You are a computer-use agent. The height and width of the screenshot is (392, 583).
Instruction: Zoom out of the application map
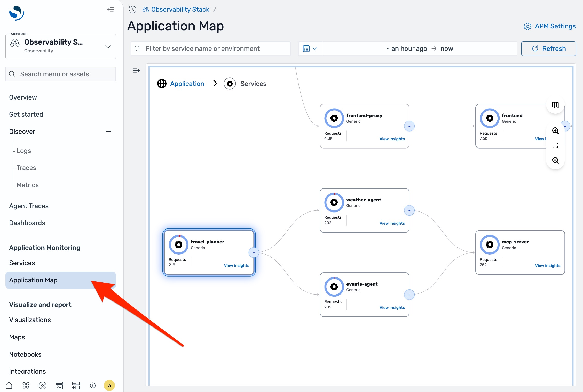pyautogui.click(x=555, y=160)
